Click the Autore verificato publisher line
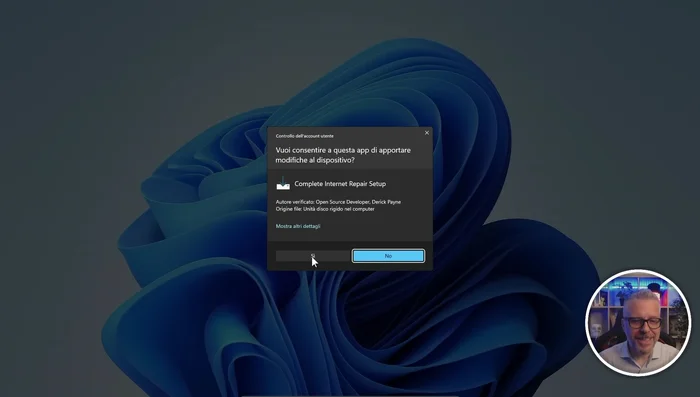The image size is (700, 397). pos(338,202)
